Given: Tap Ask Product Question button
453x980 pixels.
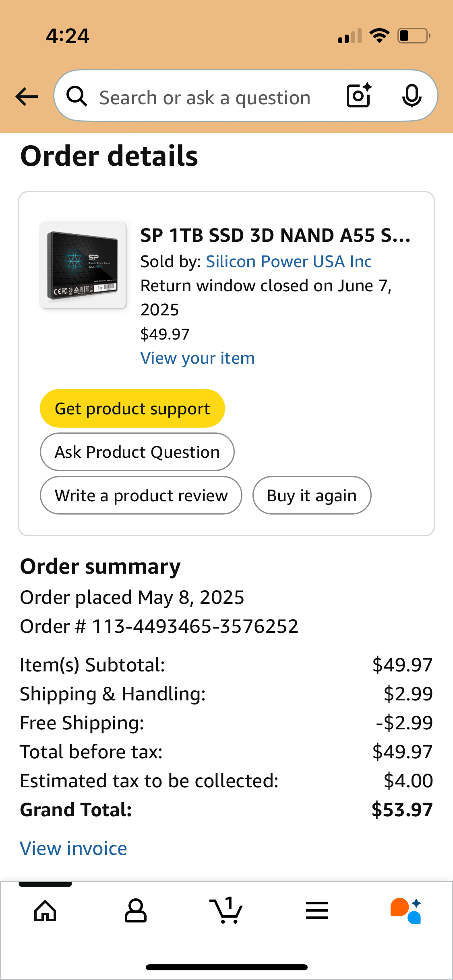Looking at the screenshot, I should coord(137,452).
